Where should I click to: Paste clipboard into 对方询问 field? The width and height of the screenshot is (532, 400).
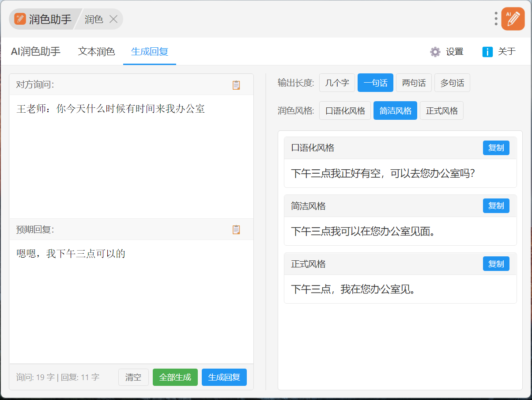point(236,85)
